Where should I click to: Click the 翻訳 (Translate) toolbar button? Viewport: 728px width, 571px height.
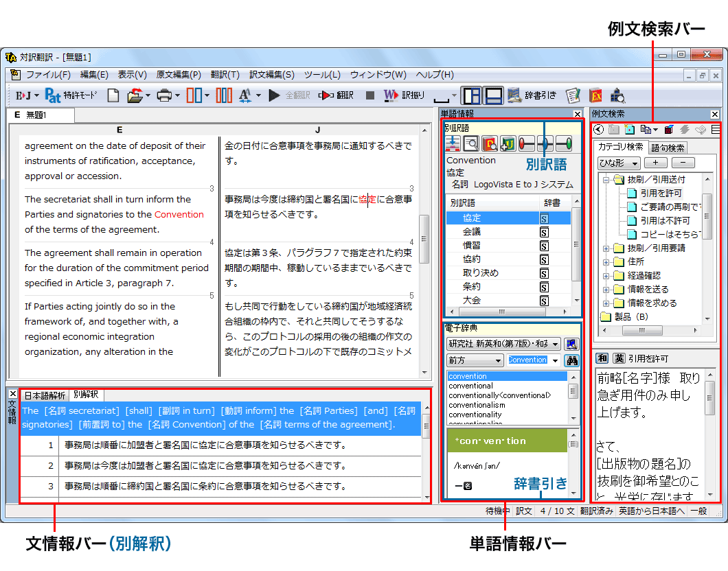pyautogui.click(x=337, y=95)
